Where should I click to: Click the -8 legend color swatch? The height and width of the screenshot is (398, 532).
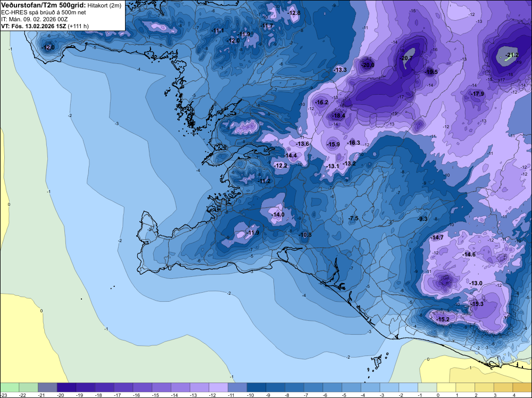point(295,387)
